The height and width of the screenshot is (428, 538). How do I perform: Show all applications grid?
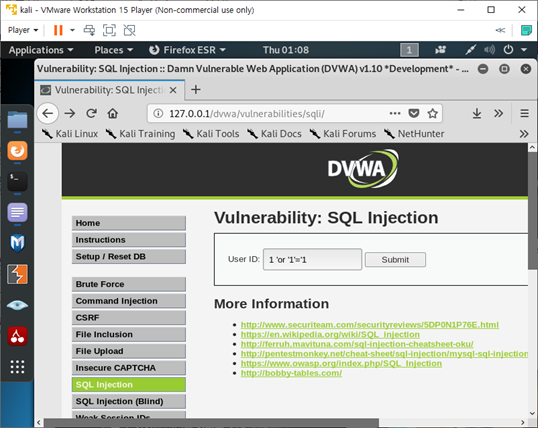[x=17, y=367]
